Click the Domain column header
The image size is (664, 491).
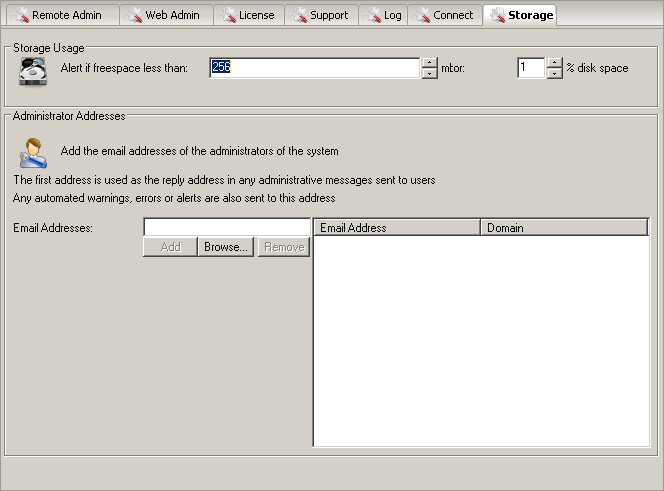564,228
